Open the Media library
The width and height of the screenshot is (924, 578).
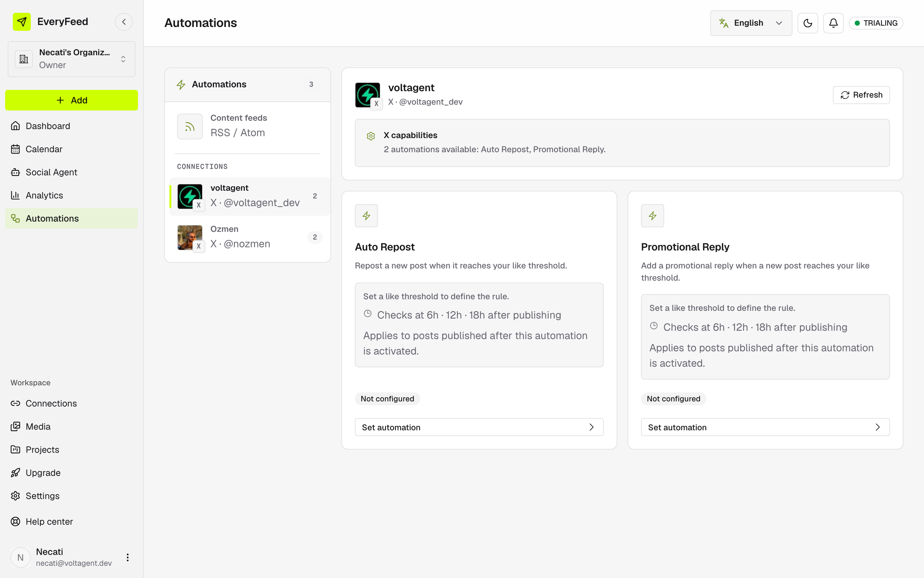tap(72, 426)
